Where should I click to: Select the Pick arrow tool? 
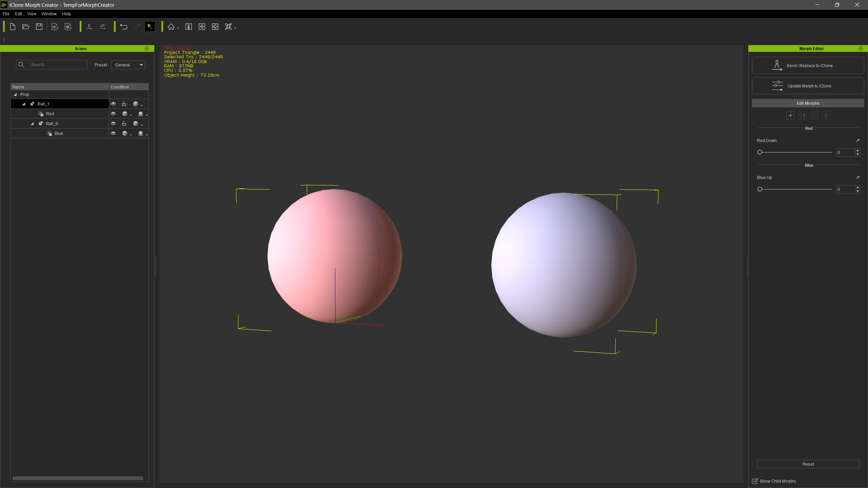150,27
